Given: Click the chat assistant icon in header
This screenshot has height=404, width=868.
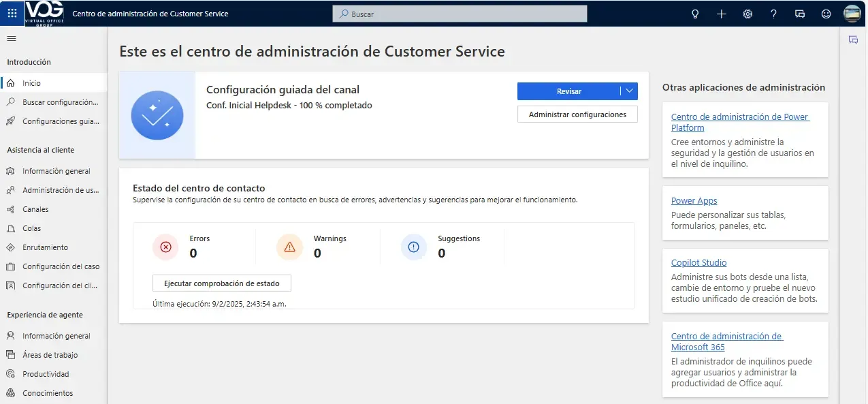Looking at the screenshot, I should click(x=800, y=14).
